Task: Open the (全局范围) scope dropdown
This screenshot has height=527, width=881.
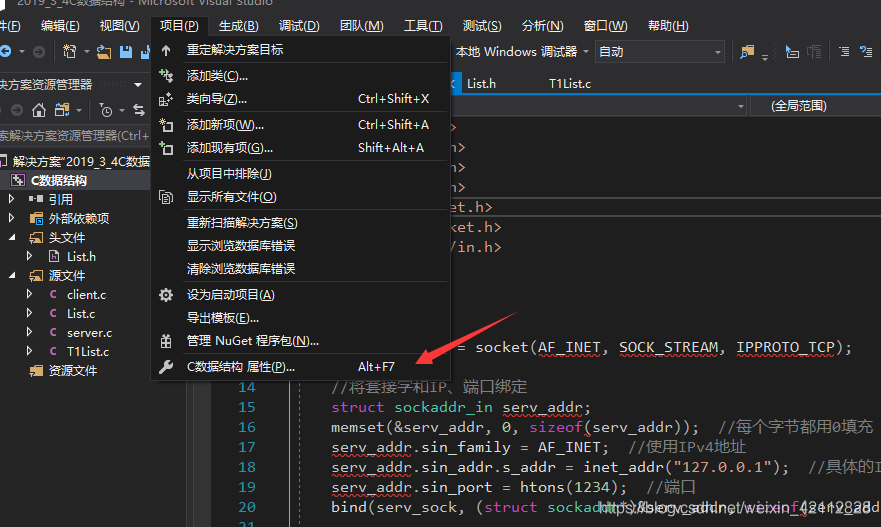Action: tap(816, 106)
